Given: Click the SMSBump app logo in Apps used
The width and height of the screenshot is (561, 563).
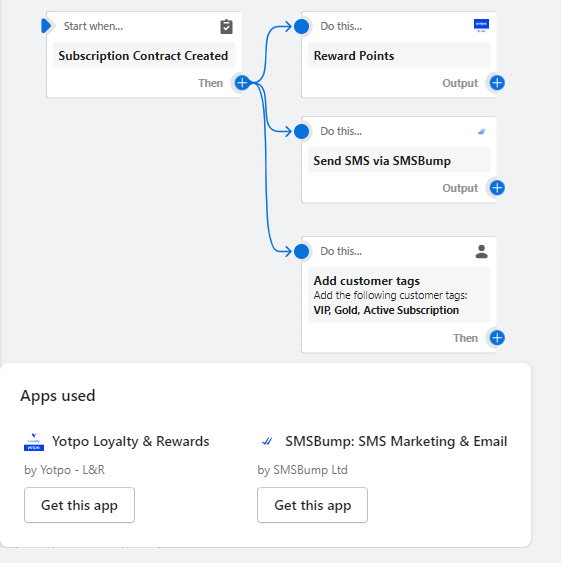Looking at the screenshot, I should tap(267, 441).
